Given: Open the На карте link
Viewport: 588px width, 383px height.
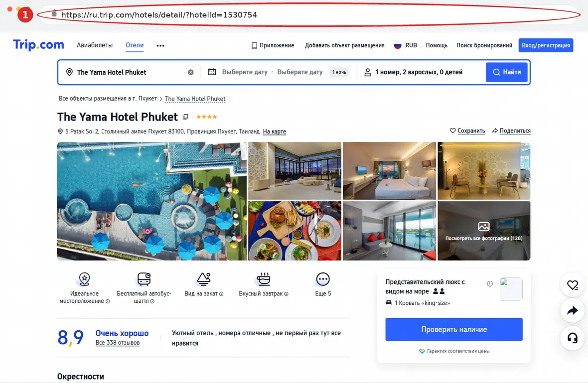Looking at the screenshot, I should pyautogui.click(x=275, y=131).
